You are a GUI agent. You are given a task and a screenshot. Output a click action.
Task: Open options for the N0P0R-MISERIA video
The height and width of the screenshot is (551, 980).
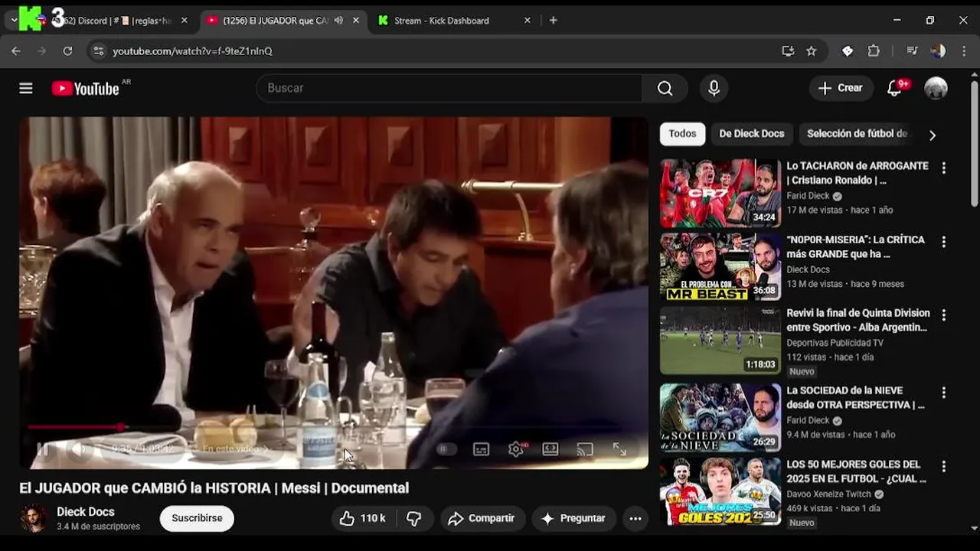click(943, 242)
